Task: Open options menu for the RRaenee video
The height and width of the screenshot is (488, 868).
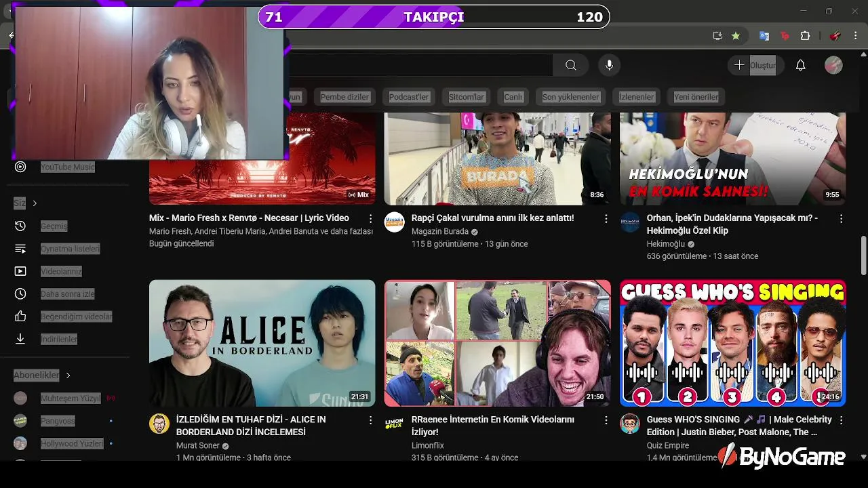Action: click(606, 420)
